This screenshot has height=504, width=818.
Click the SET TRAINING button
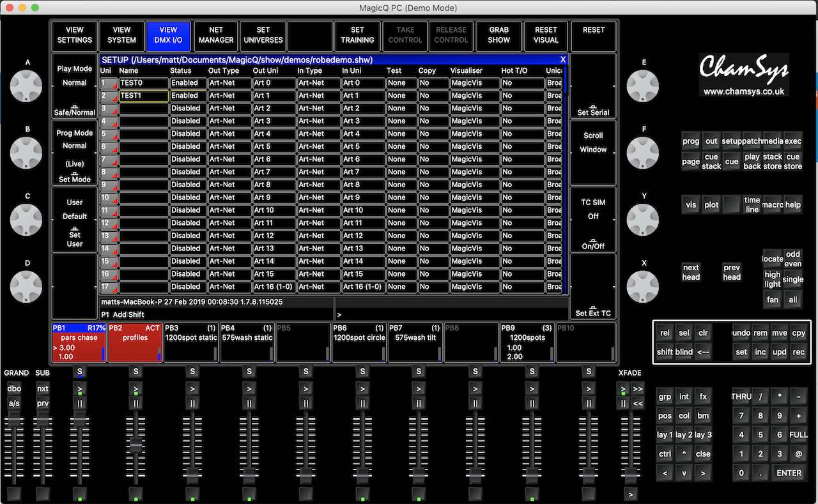357,35
